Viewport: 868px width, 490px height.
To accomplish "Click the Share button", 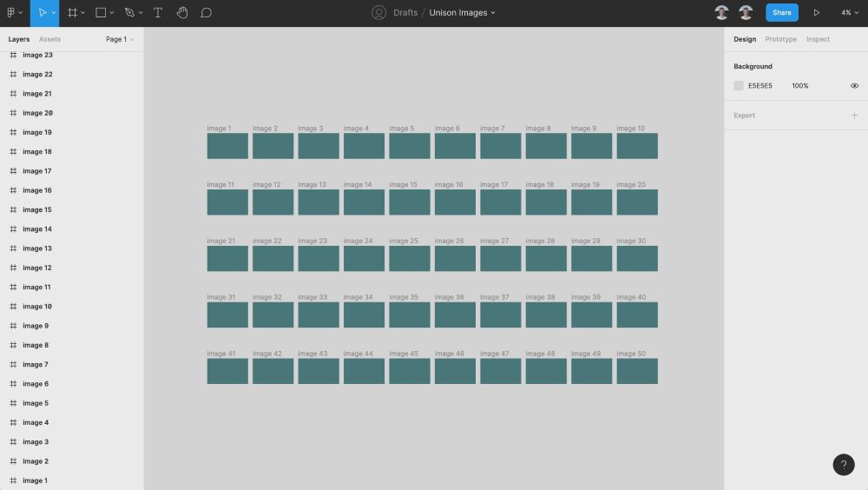I will (781, 13).
